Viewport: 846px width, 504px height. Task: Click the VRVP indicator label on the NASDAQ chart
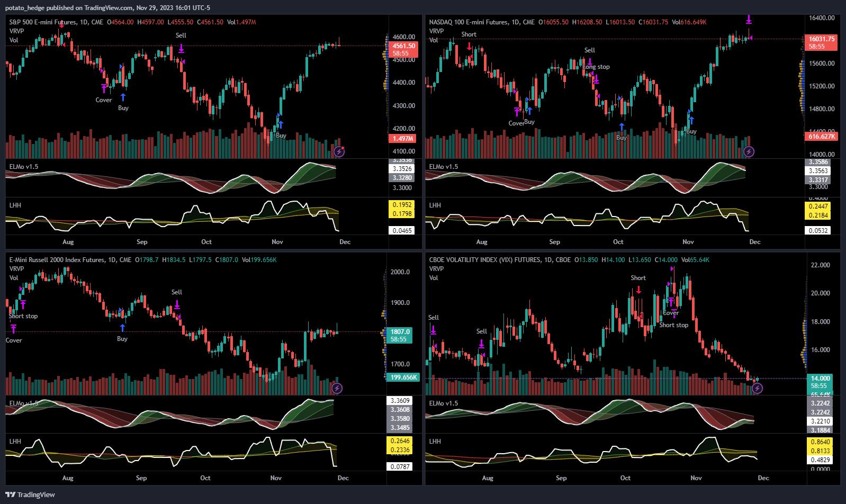pos(436,31)
